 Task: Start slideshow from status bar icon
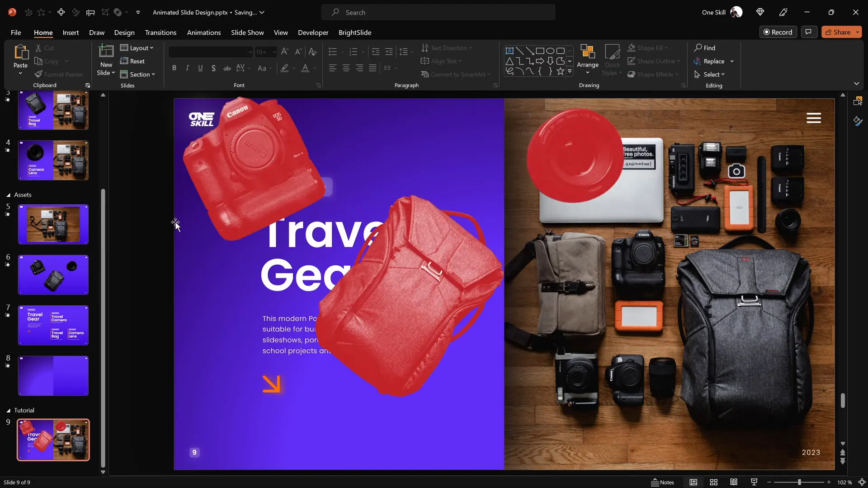click(754, 482)
